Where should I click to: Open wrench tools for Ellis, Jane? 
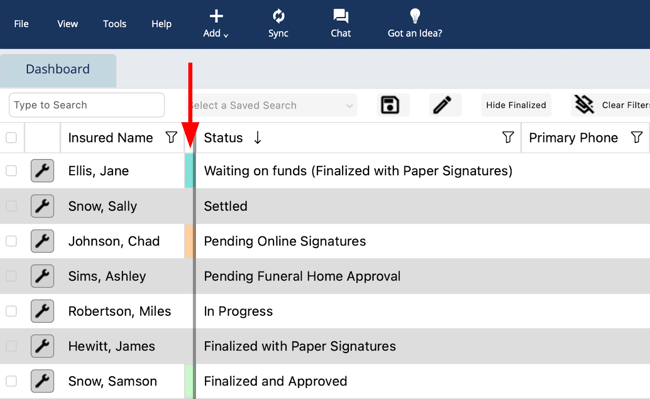42,171
